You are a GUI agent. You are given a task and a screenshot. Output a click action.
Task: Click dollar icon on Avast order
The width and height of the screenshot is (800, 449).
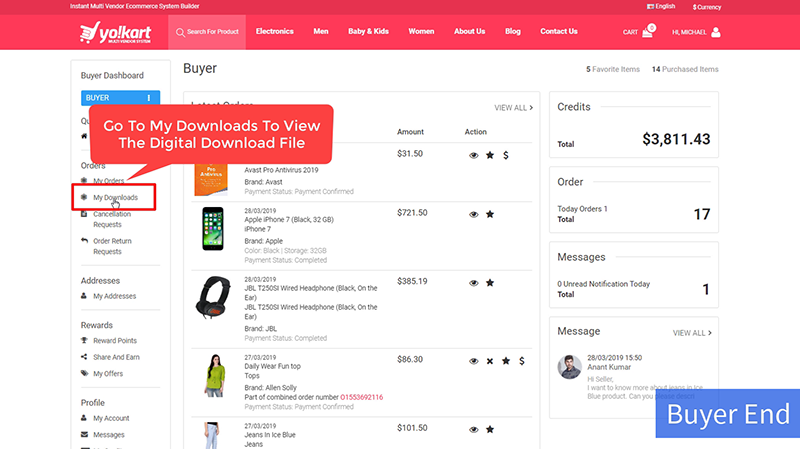(506, 155)
